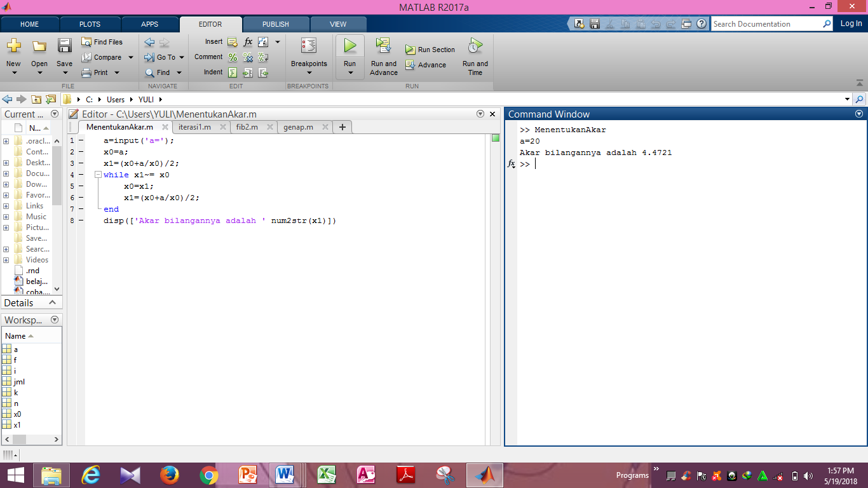The width and height of the screenshot is (868, 488).
Task: Click the New file icon
Action: coord(13,46)
